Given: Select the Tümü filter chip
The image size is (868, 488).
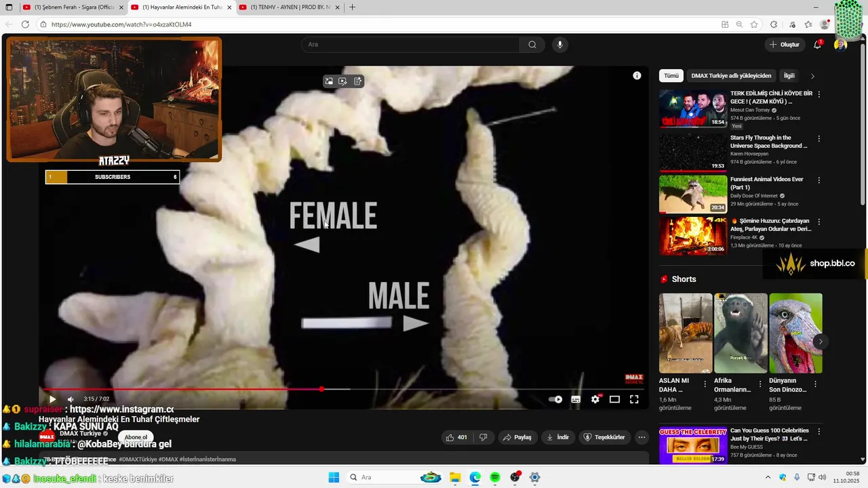Looking at the screenshot, I should pyautogui.click(x=671, y=76).
